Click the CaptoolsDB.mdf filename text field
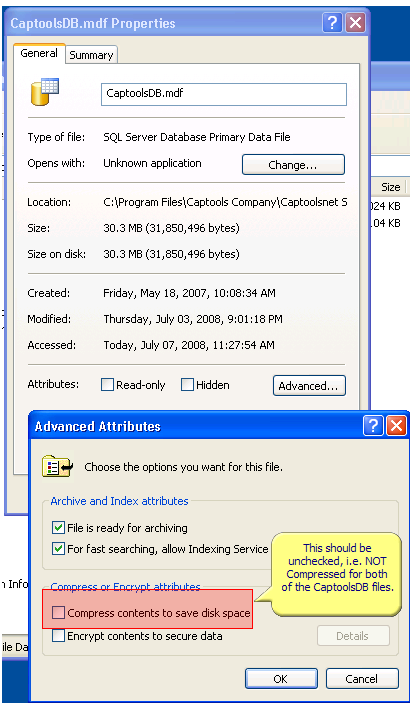416x706 pixels. [x=224, y=94]
